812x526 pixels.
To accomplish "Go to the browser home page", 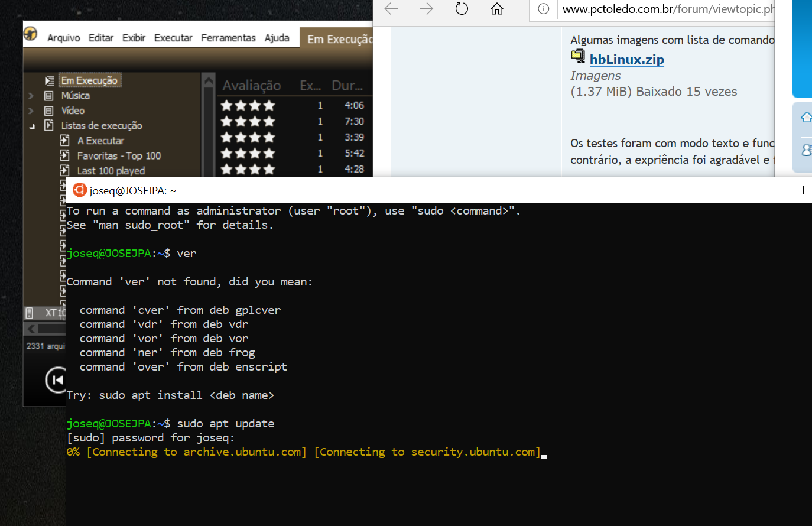I will tap(497, 9).
